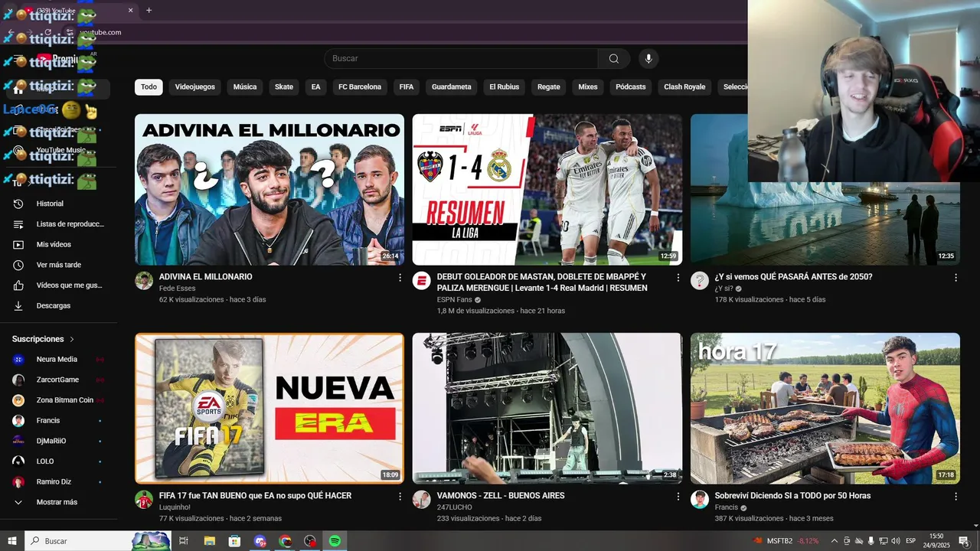The image size is (980, 551).
Task: Open Task View on the taskbar
Action: (184, 541)
